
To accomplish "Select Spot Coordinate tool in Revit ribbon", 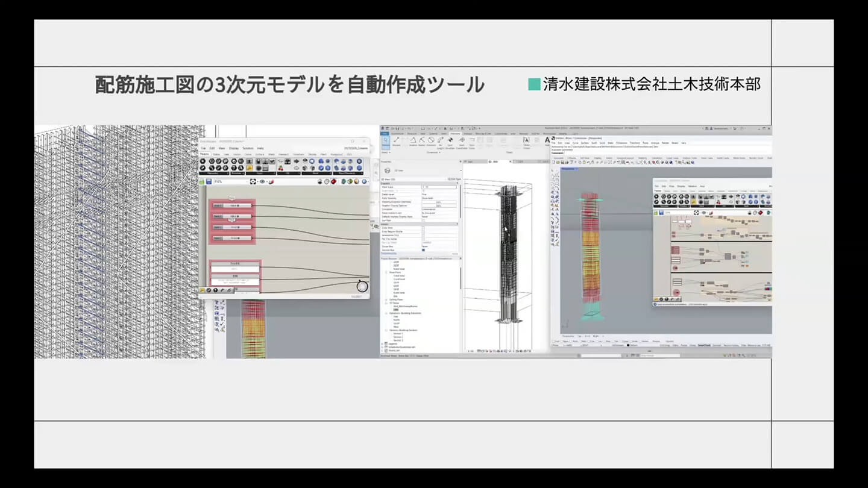I will click(462, 142).
